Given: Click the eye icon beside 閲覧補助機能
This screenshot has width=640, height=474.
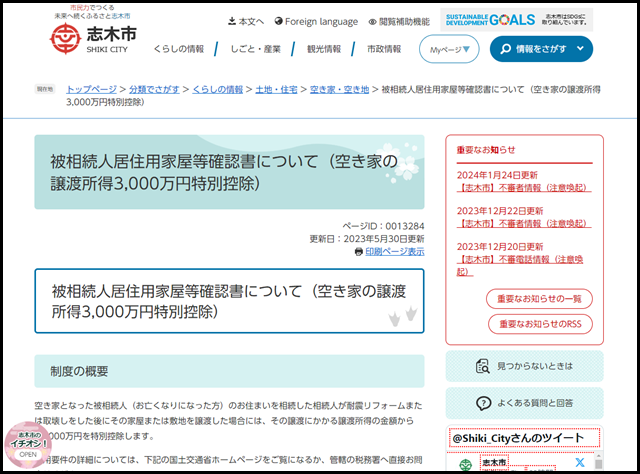Looking at the screenshot, I should tap(372, 22).
